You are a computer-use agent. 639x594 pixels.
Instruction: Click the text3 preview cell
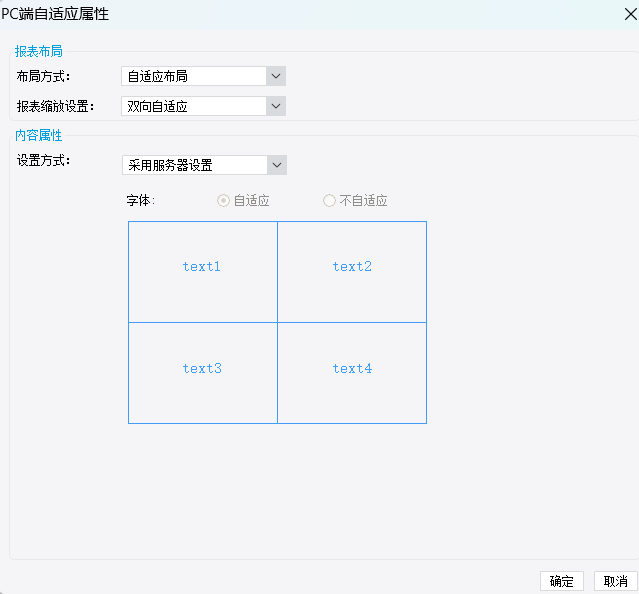coord(203,373)
